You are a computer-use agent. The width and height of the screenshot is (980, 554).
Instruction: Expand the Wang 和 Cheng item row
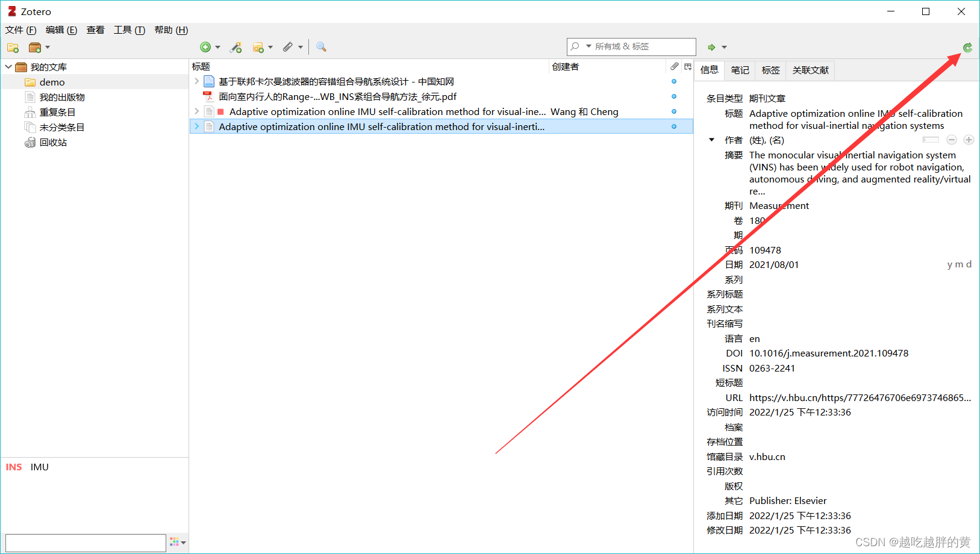(196, 111)
